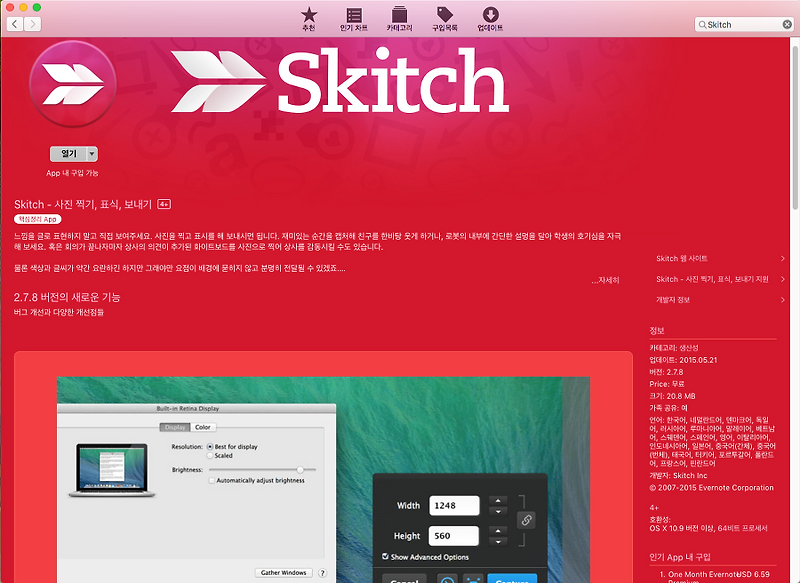Image resolution: width=800 pixels, height=583 pixels.
Task: Open the Purchased (구입목록) tab
Action: click(x=444, y=19)
